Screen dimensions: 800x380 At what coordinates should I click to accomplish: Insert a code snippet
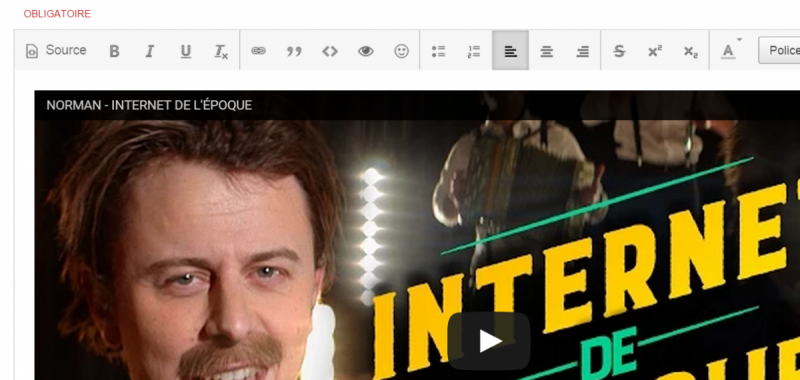(330, 50)
